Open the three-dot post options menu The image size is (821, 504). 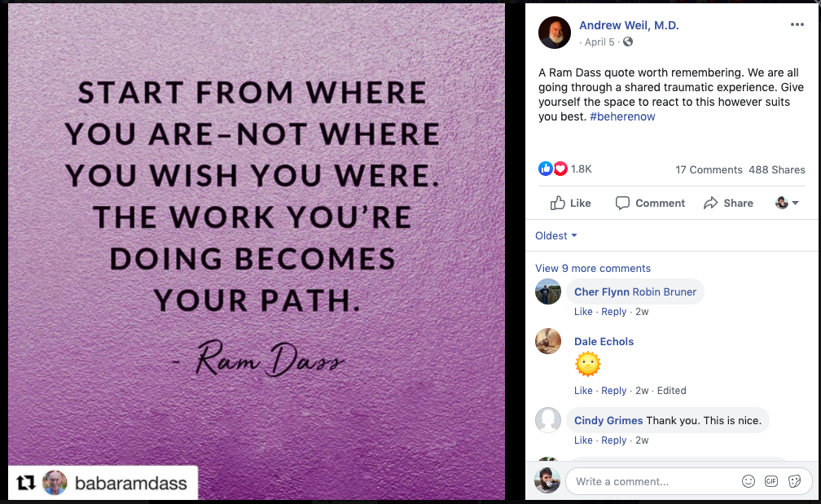tap(797, 24)
